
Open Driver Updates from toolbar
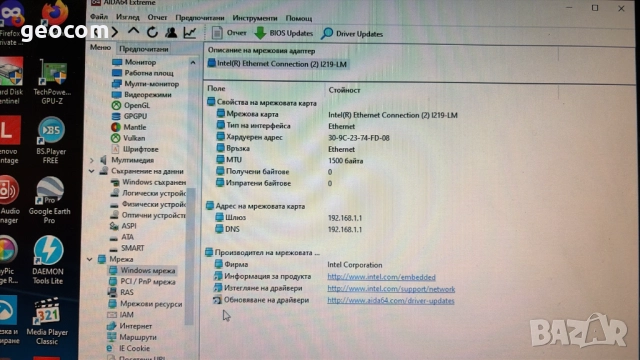[352, 34]
